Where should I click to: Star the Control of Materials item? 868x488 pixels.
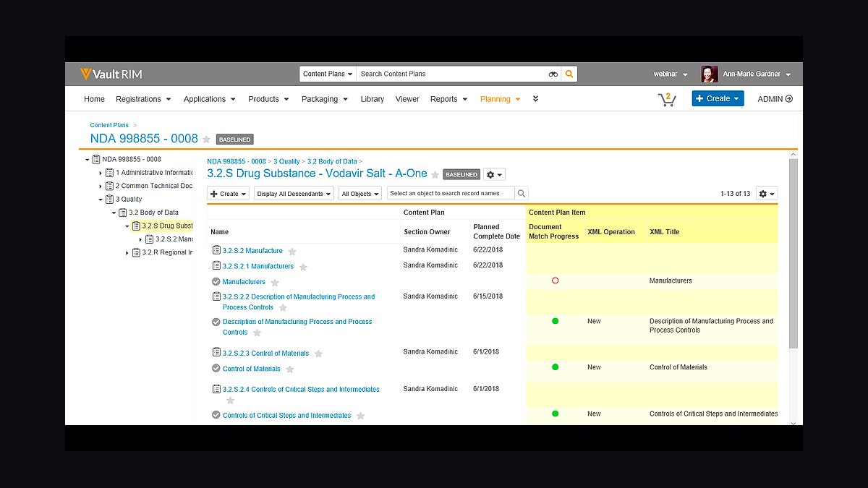[290, 369]
